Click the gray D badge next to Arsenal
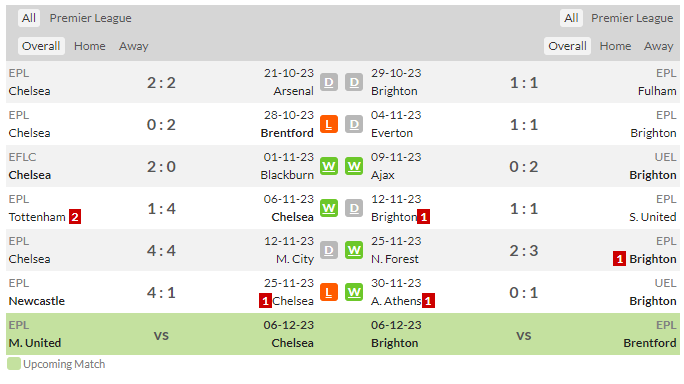This screenshot has width=684, height=384. click(x=329, y=82)
